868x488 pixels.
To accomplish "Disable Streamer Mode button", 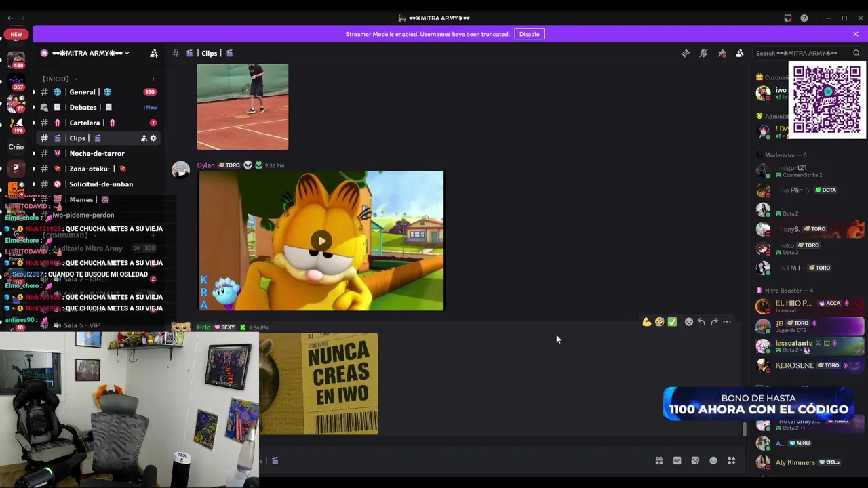I will click(x=529, y=34).
